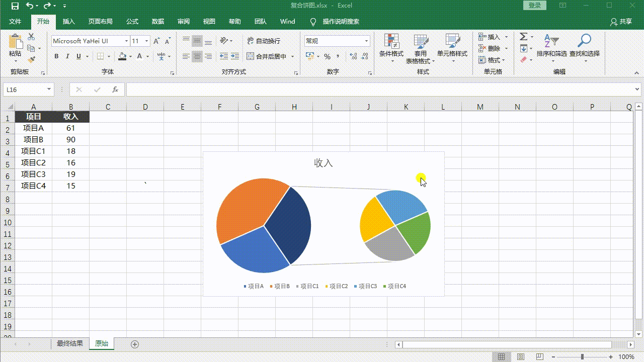Click the Zoom In plus button
The height and width of the screenshot is (362, 644).
point(611,356)
